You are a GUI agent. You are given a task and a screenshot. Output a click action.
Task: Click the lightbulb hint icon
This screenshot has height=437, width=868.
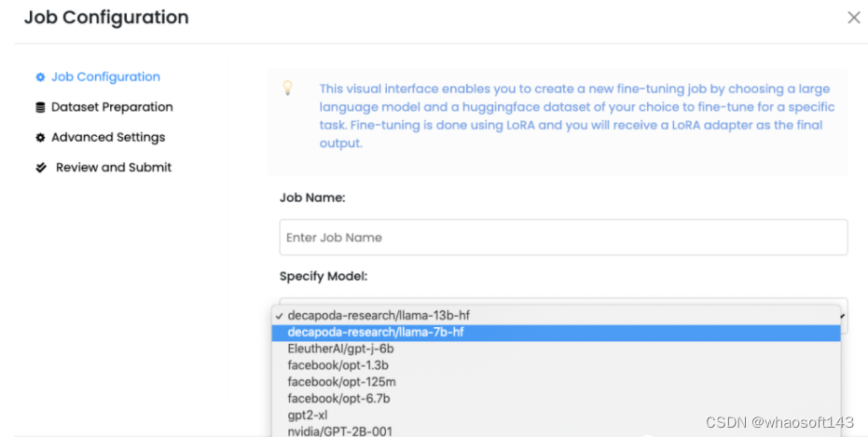coord(288,88)
